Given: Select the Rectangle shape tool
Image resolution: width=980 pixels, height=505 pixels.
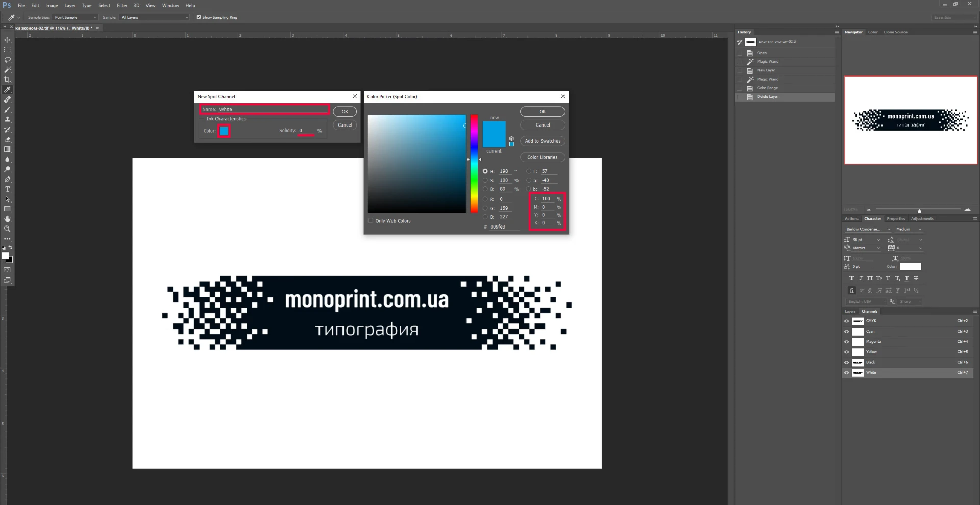Looking at the screenshot, I should point(7,209).
